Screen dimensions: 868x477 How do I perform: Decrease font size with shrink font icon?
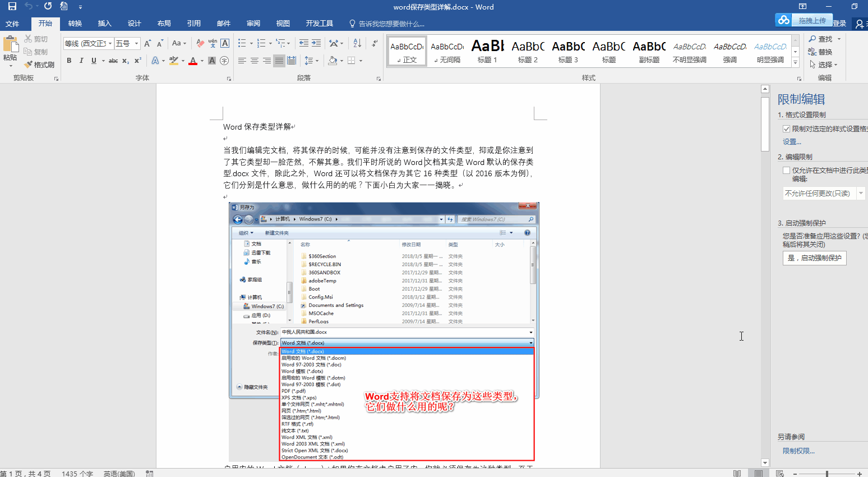(160, 43)
